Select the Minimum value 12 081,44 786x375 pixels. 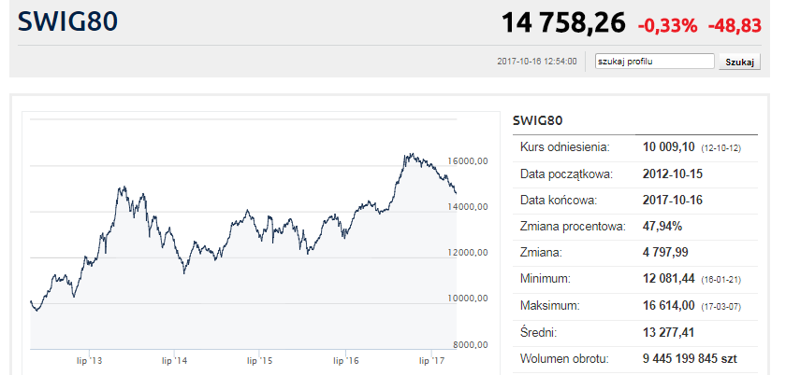tap(668, 279)
